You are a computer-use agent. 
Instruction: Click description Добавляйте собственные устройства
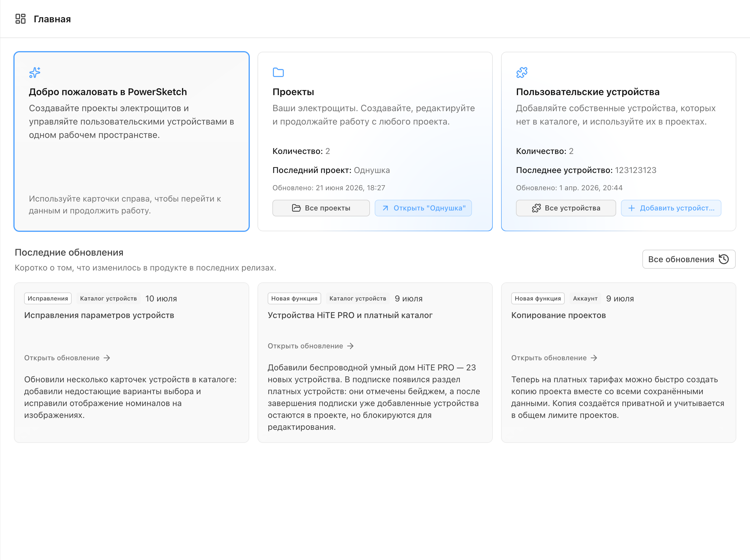pyautogui.click(x=616, y=115)
